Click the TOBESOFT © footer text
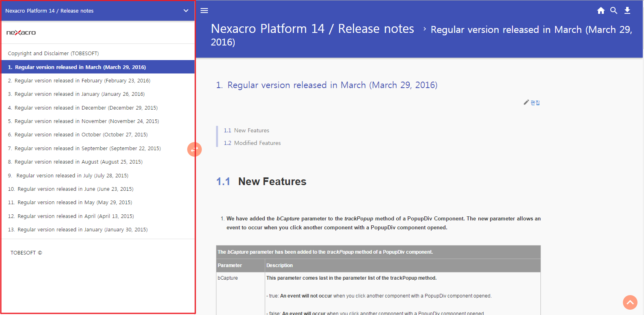 pyautogui.click(x=26, y=252)
